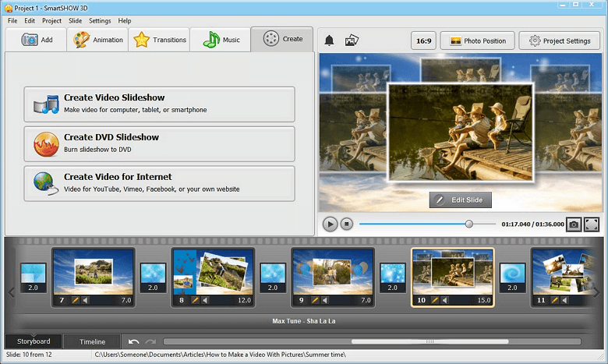Viewport: 608px width, 364px height.
Task: Switch to Storyboard view
Action: coord(34,341)
